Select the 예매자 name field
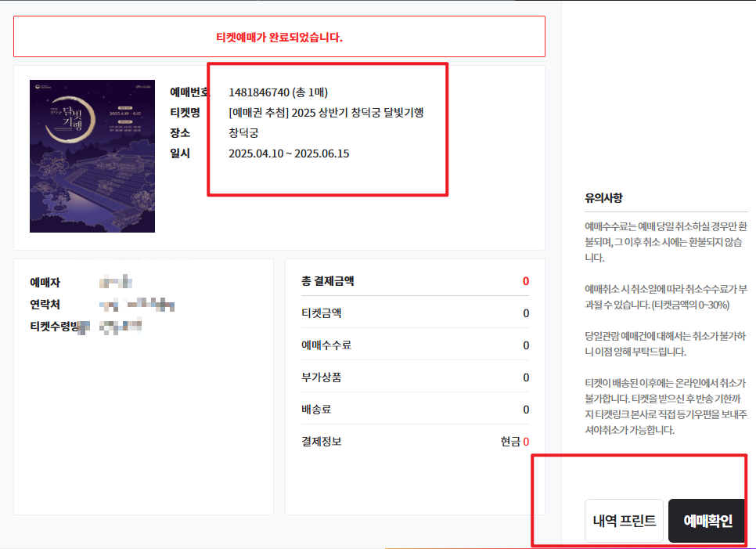Viewport: 756px width, 549px height. pyautogui.click(x=101, y=284)
